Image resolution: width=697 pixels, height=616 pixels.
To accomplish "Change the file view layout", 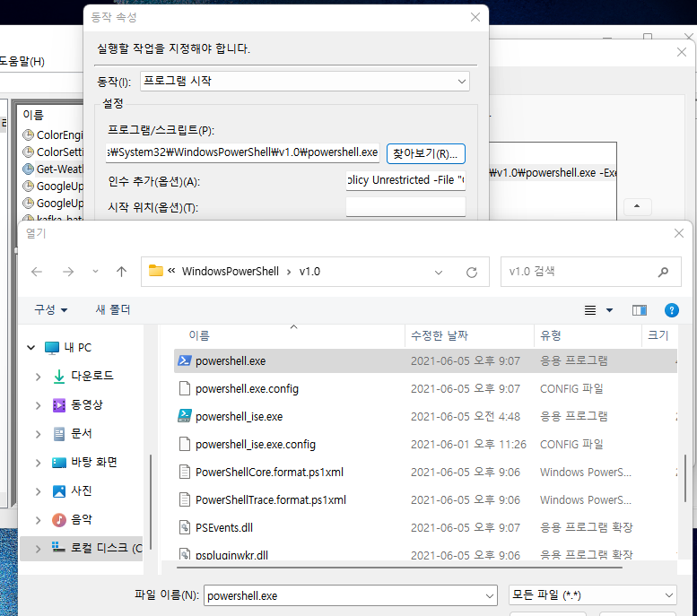I will (590, 310).
